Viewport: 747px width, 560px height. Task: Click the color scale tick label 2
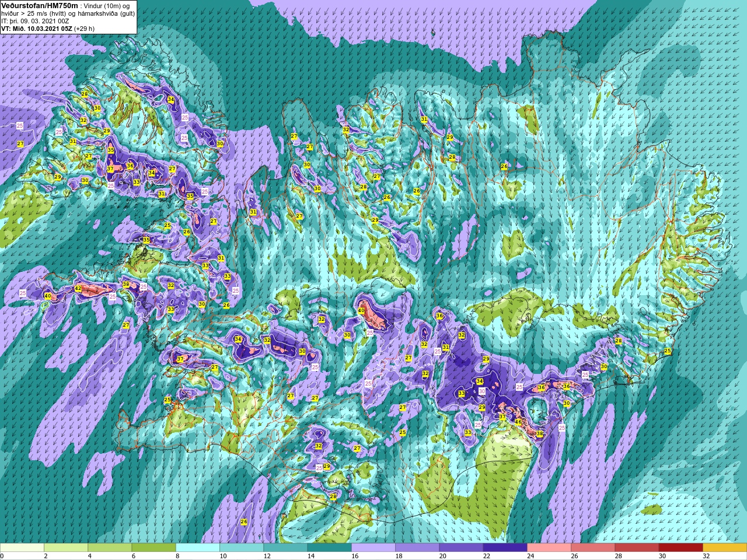click(x=45, y=556)
